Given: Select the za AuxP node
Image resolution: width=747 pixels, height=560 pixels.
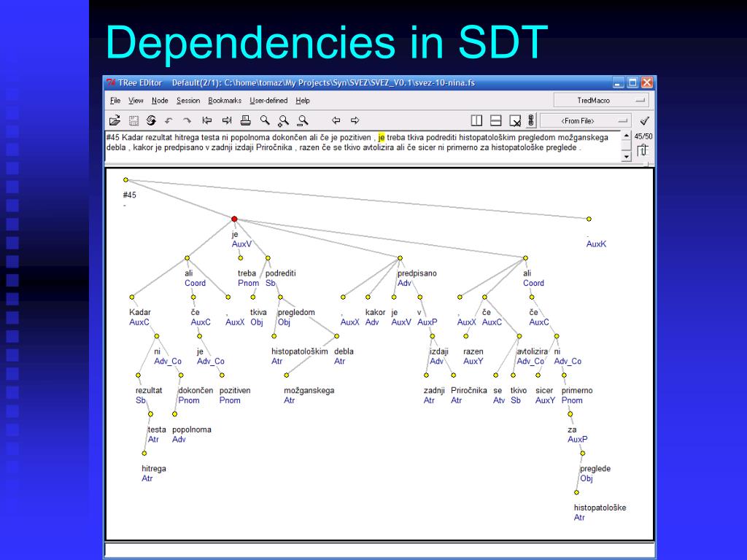Looking at the screenshot, I should pos(570,414).
